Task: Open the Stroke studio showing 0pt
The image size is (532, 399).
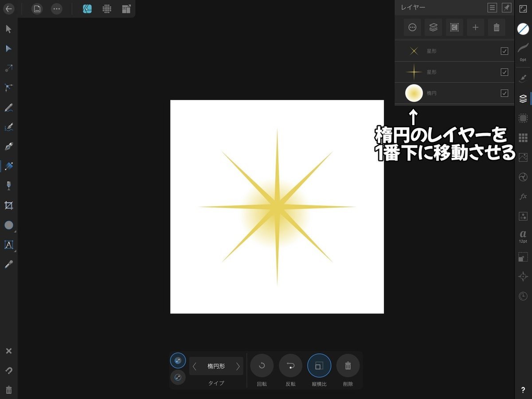Action: [523, 51]
